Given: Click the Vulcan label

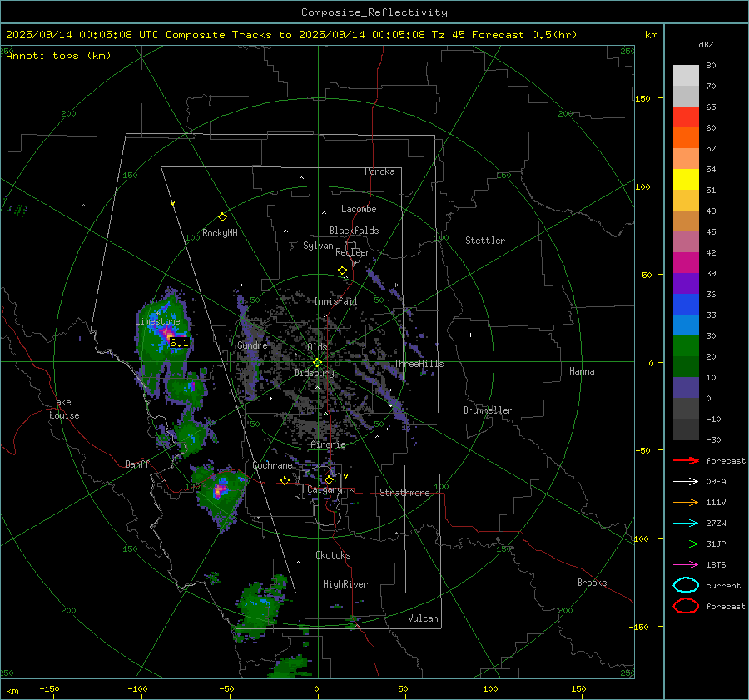Looking at the screenshot, I should click(423, 618).
